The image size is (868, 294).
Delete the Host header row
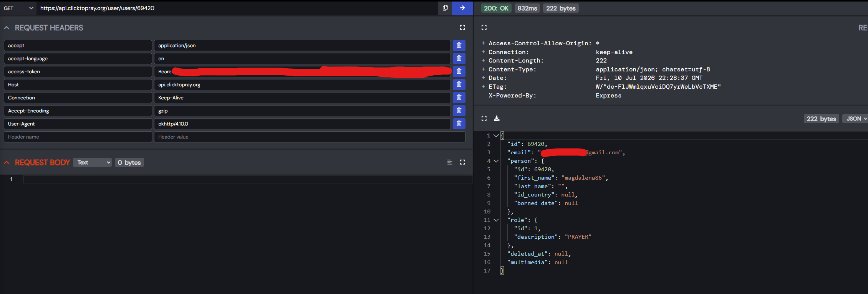459,84
